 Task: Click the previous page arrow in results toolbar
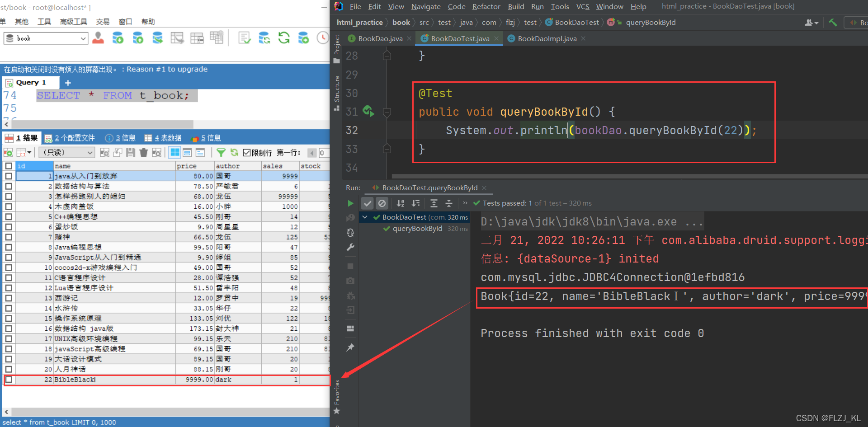click(x=312, y=153)
